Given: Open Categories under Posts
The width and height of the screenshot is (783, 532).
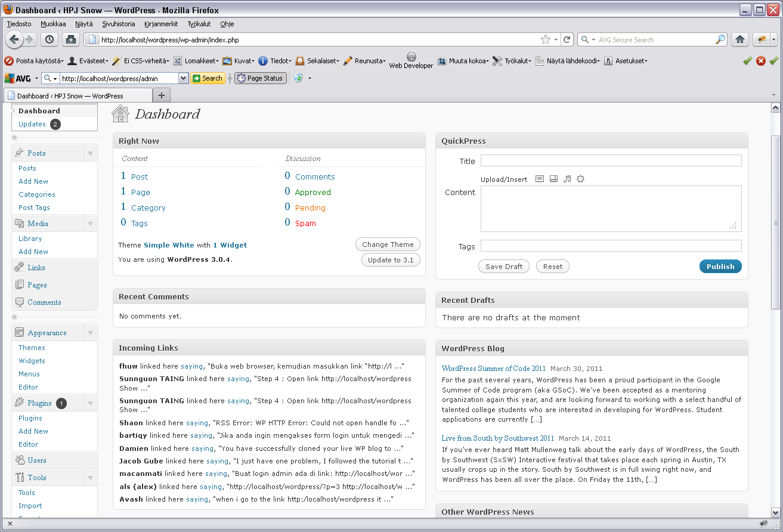Looking at the screenshot, I should click(37, 194).
